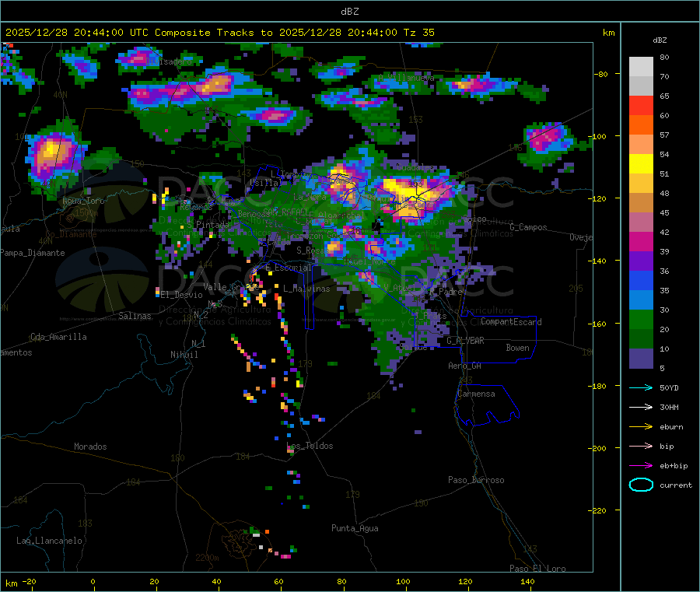Click the 'CompantEscard' place label
700x592 pixels.
[x=511, y=321]
